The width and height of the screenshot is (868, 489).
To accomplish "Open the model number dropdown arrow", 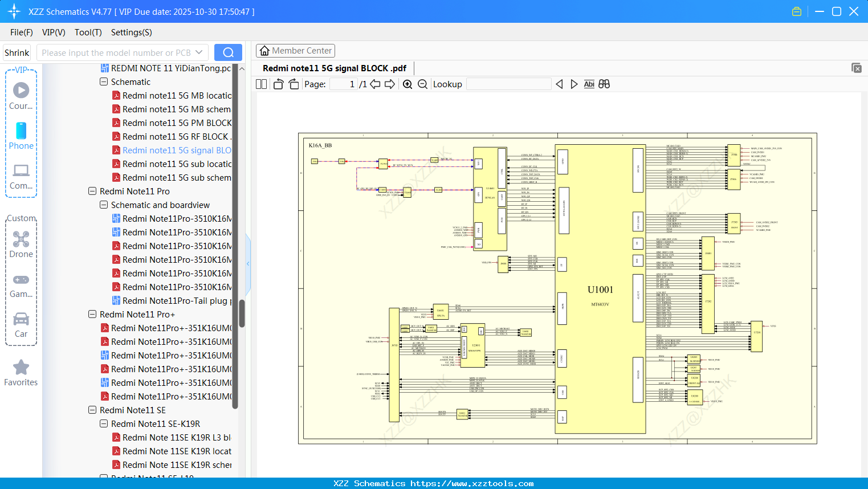I will coord(199,52).
